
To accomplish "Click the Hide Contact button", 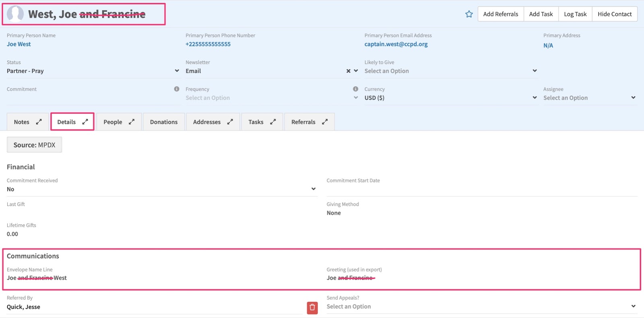I will click(615, 14).
